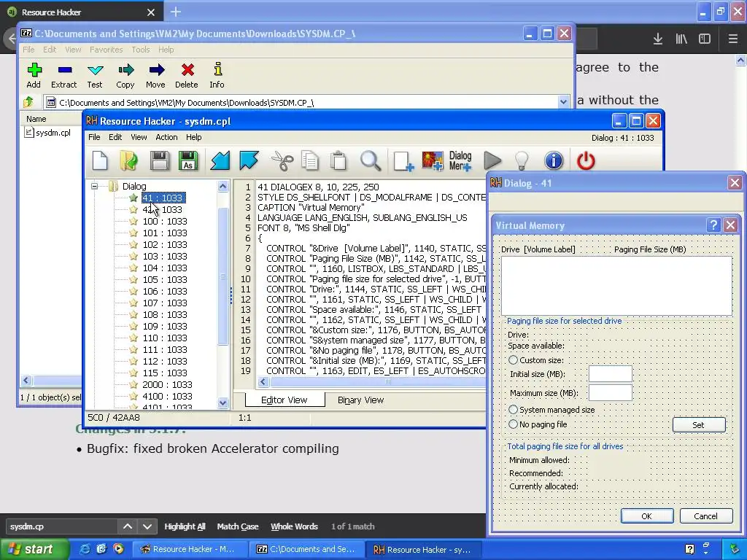Viewport: 747px width, 560px height.
Task: Click the help question mark in Virtual Memory
Action: point(713,225)
